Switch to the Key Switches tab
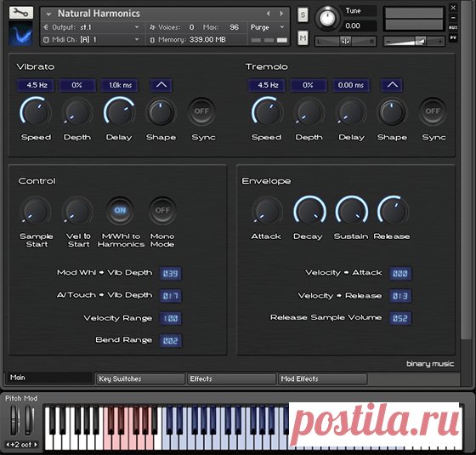The width and height of the screenshot is (476, 455). 141,379
